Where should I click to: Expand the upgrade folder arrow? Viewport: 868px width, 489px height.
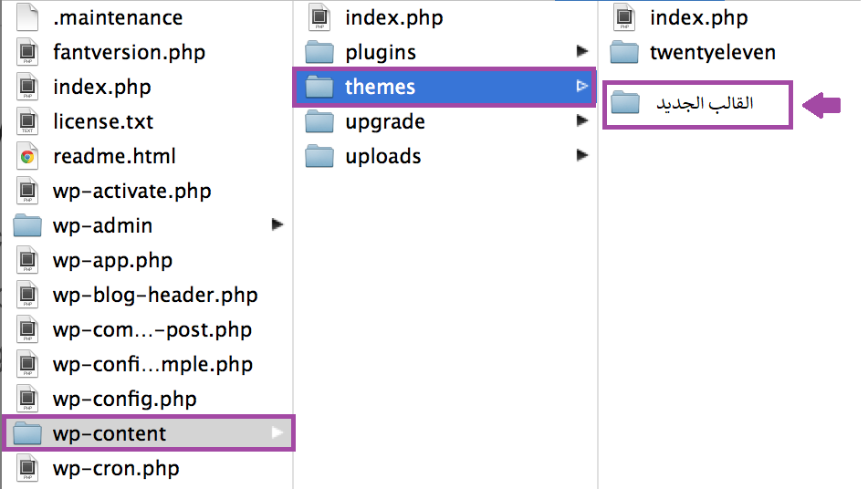tap(581, 121)
